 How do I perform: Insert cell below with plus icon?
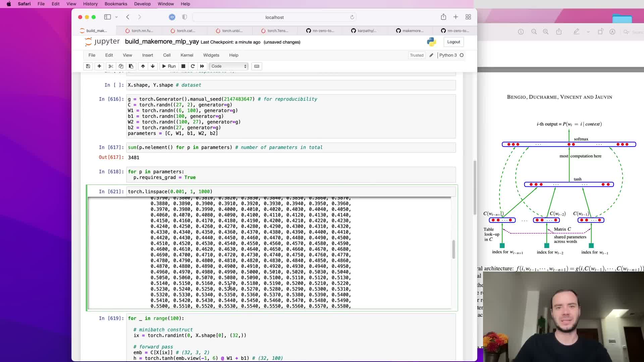tap(99, 66)
